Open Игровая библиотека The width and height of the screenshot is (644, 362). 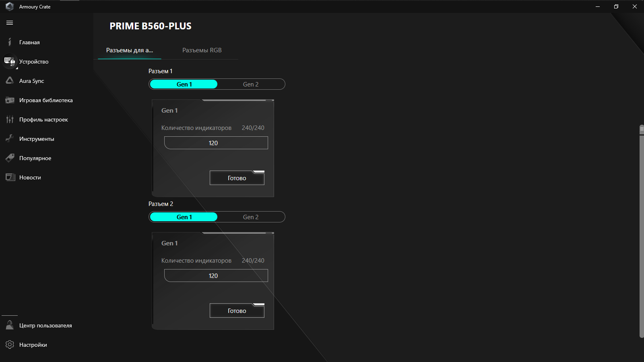click(x=47, y=100)
